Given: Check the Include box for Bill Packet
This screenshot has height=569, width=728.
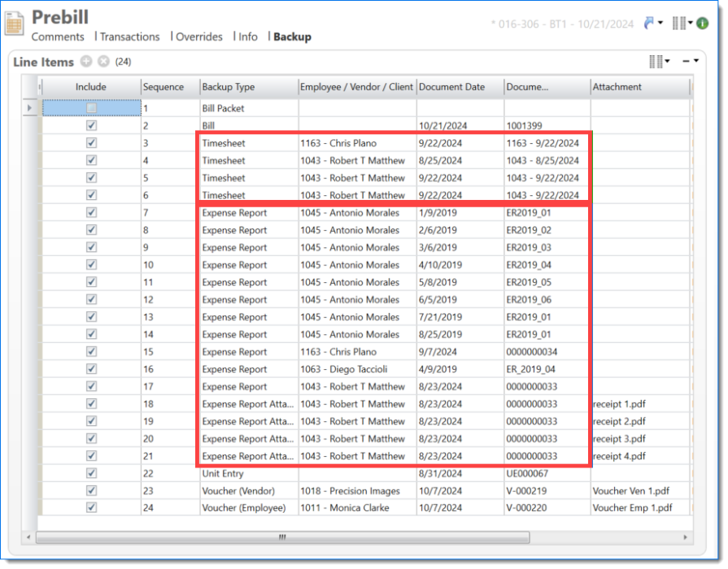Looking at the screenshot, I should pos(91,108).
